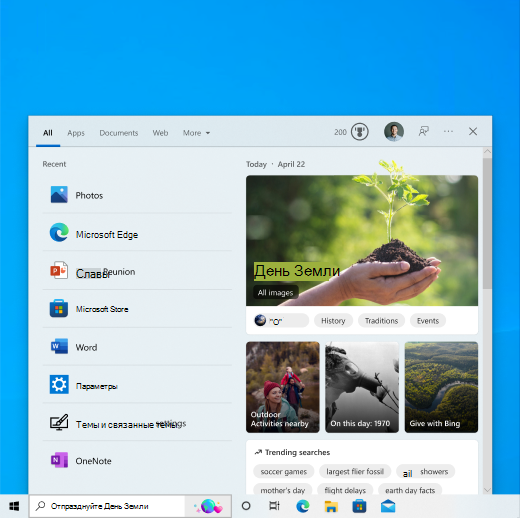
Task: Click the Trending searches arrow icon
Action: tap(258, 452)
